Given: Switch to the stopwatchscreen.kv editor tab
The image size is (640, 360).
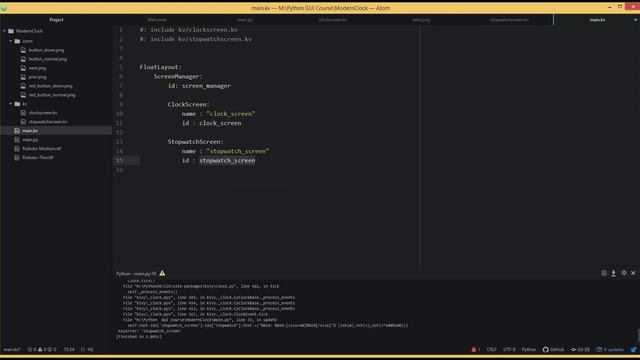Looking at the screenshot, I should point(509,20).
